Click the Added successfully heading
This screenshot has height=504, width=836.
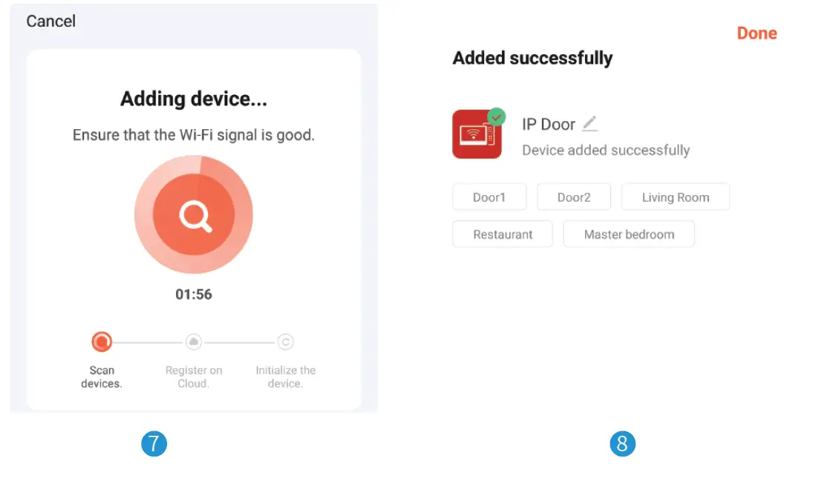pos(532,59)
